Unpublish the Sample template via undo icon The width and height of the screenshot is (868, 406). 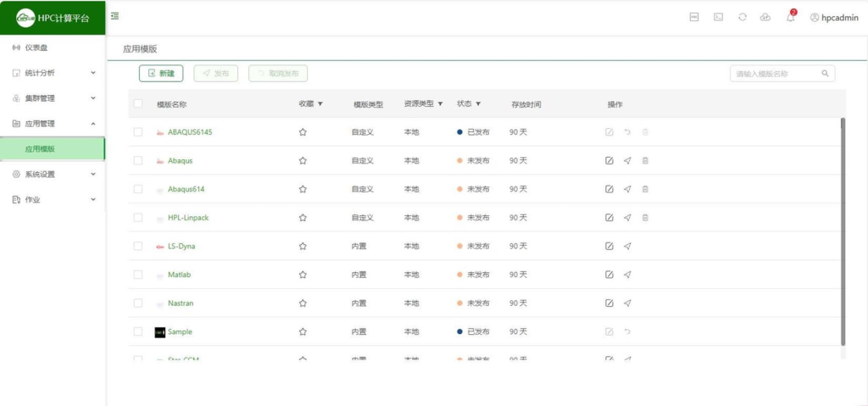pyautogui.click(x=627, y=331)
